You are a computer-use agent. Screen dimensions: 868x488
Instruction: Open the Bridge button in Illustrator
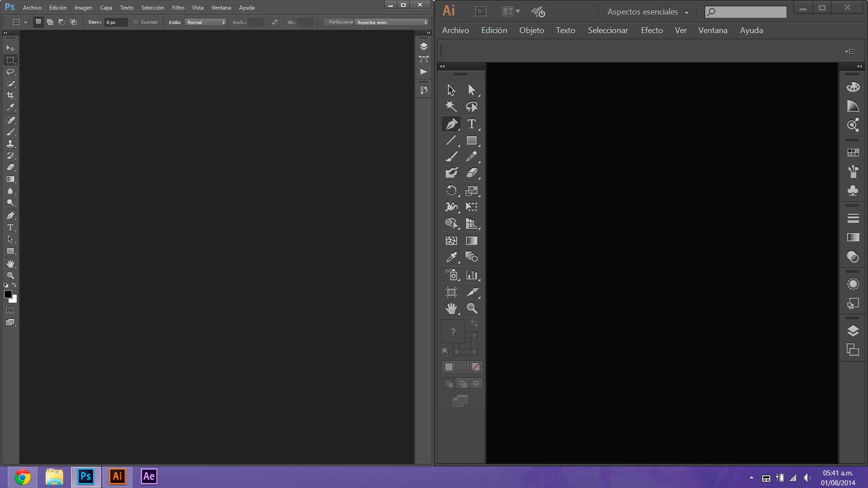[481, 11]
